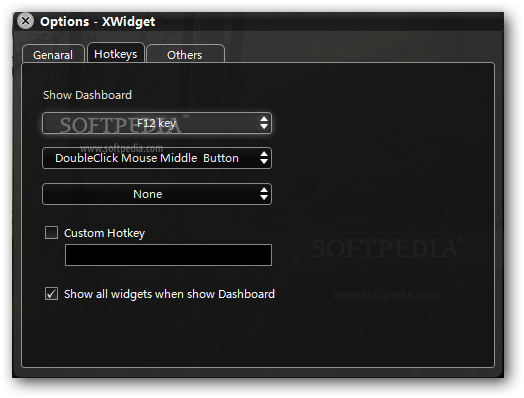The width and height of the screenshot is (524, 398).
Task: Open the Others tab
Action: click(x=185, y=54)
